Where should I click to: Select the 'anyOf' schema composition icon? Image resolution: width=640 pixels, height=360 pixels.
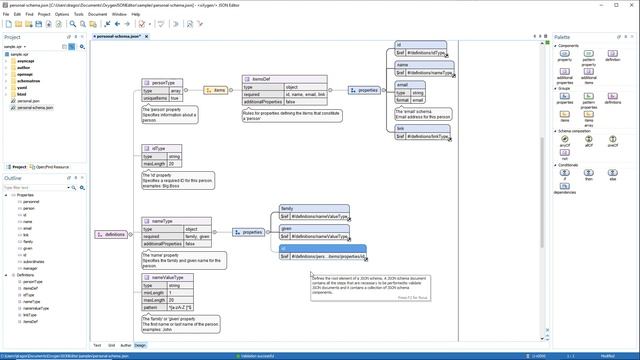click(564, 139)
